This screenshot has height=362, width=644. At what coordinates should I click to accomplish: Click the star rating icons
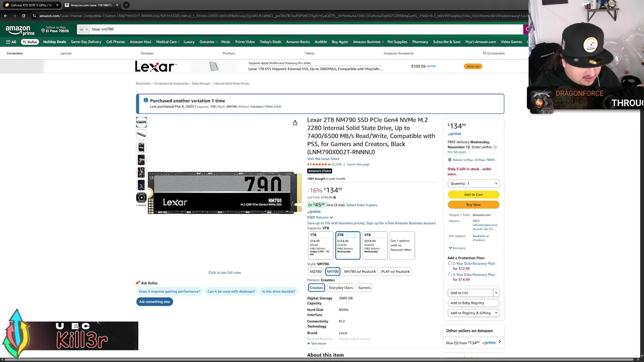(319, 164)
